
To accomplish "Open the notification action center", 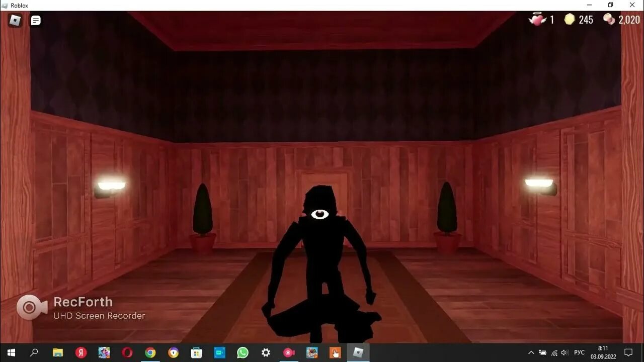I will pos(628,352).
